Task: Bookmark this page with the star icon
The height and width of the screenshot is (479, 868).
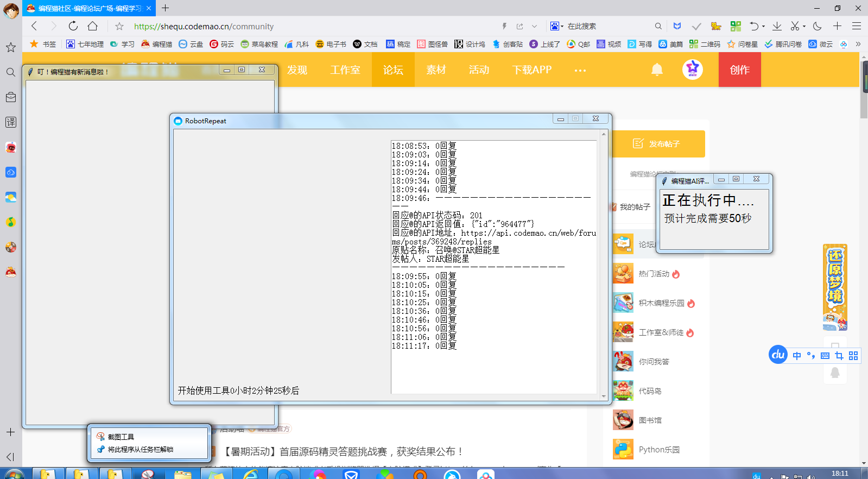Action: coord(119,26)
